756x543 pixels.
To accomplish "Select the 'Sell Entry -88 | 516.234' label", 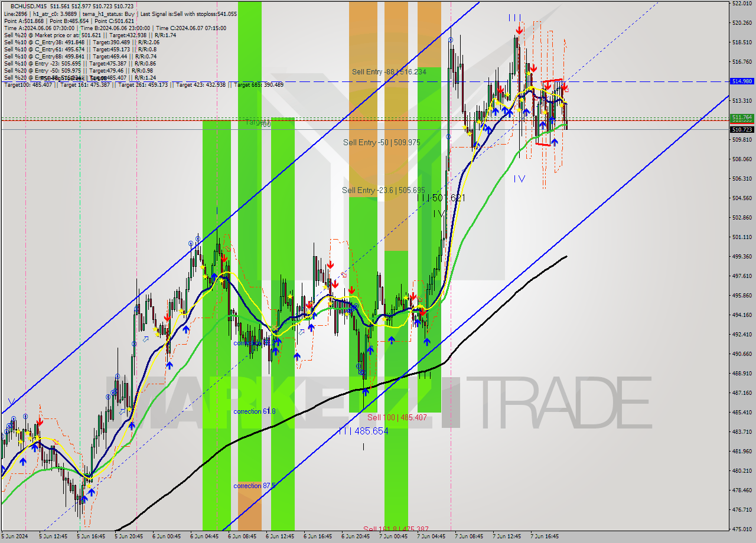I will click(x=389, y=72).
